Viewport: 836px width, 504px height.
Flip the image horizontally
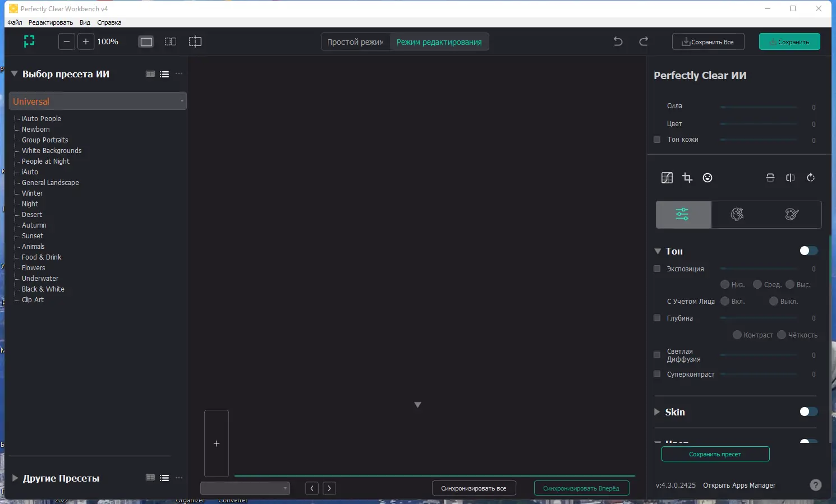(x=791, y=178)
